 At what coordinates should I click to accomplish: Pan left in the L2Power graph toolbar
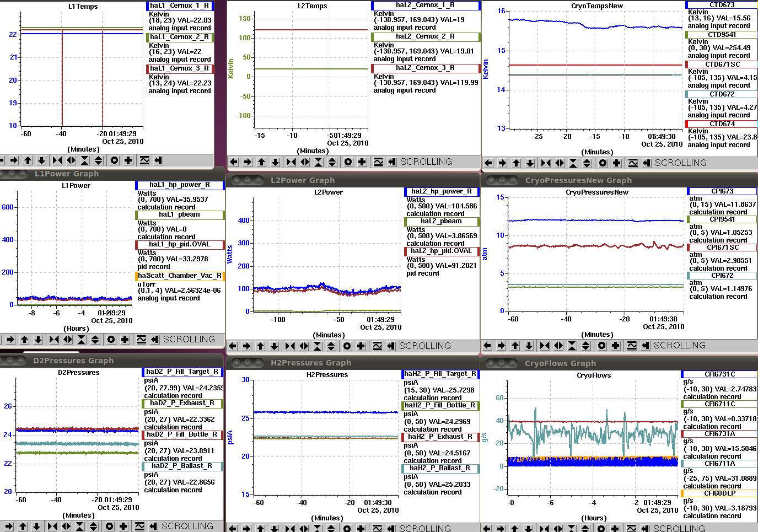(233, 346)
